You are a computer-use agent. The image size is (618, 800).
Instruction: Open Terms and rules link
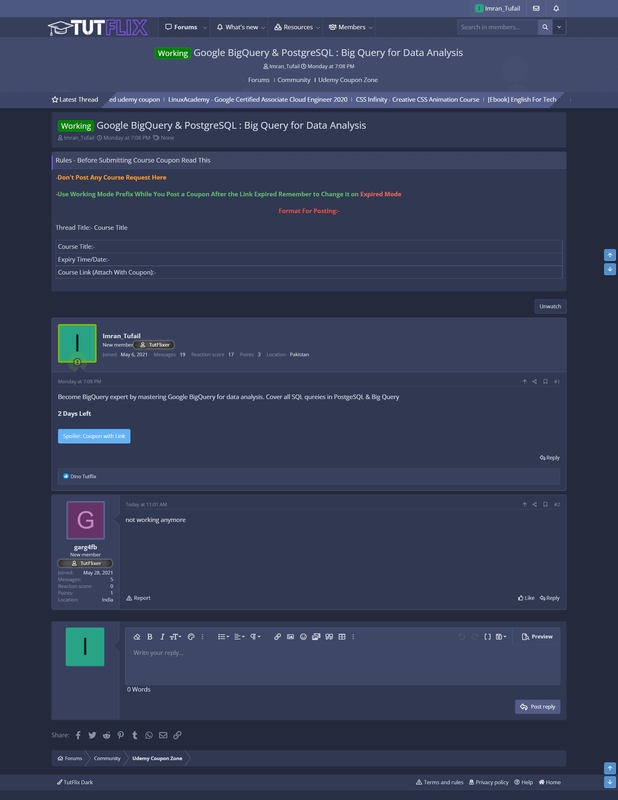(x=439, y=782)
